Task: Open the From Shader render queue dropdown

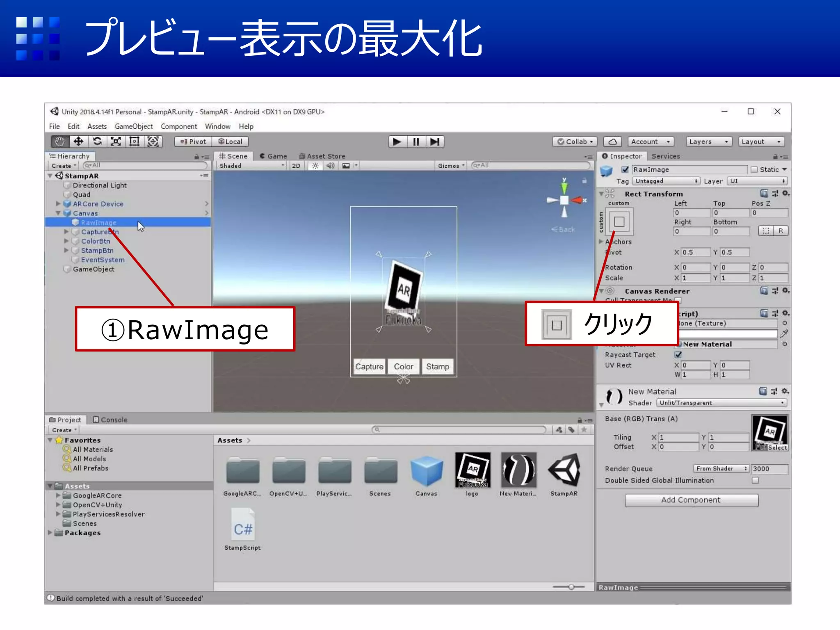Action: pyautogui.click(x=721, y=468)
